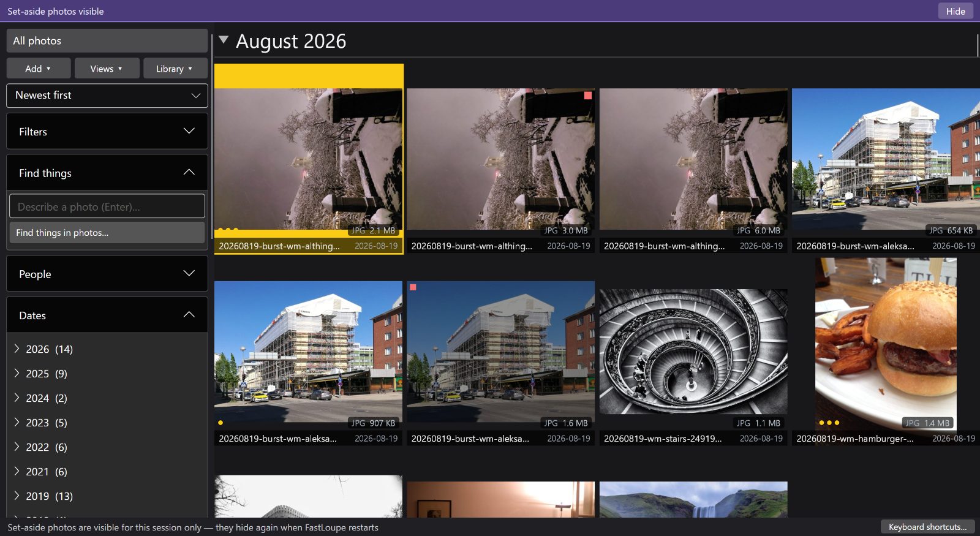
Task: Expand the Filters section
Action: 107,131
